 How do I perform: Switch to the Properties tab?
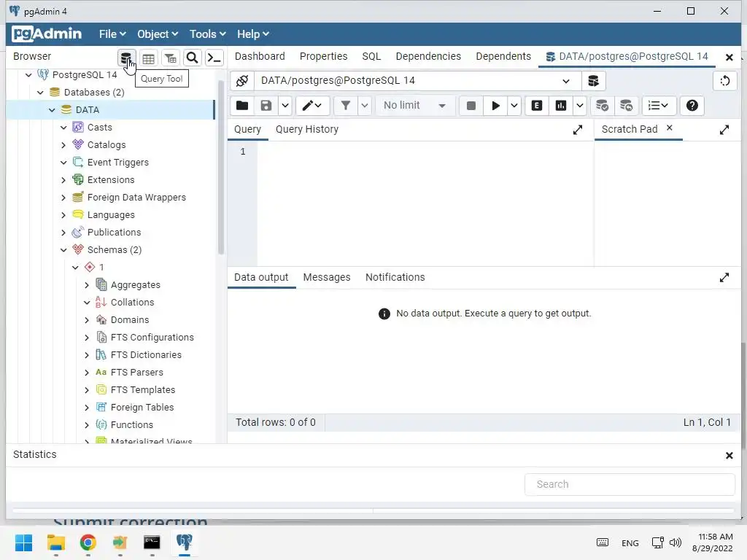tap(323, 56)
